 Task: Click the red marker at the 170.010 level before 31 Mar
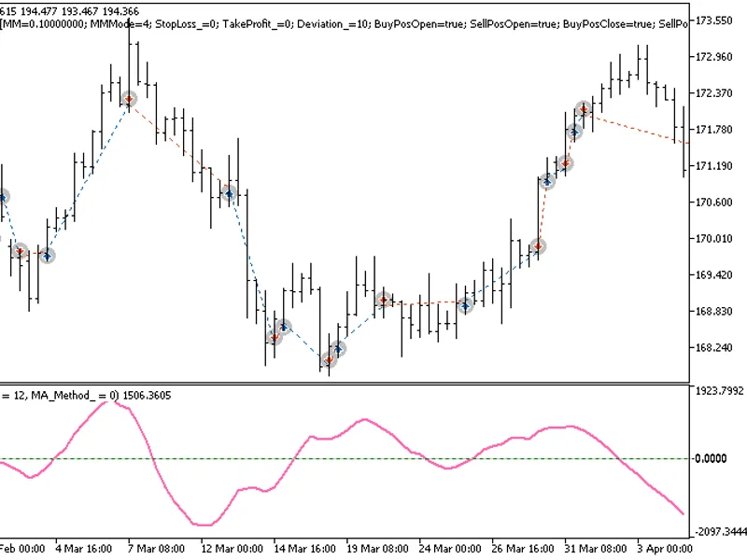pyautogui.click(x=538, y=246)
